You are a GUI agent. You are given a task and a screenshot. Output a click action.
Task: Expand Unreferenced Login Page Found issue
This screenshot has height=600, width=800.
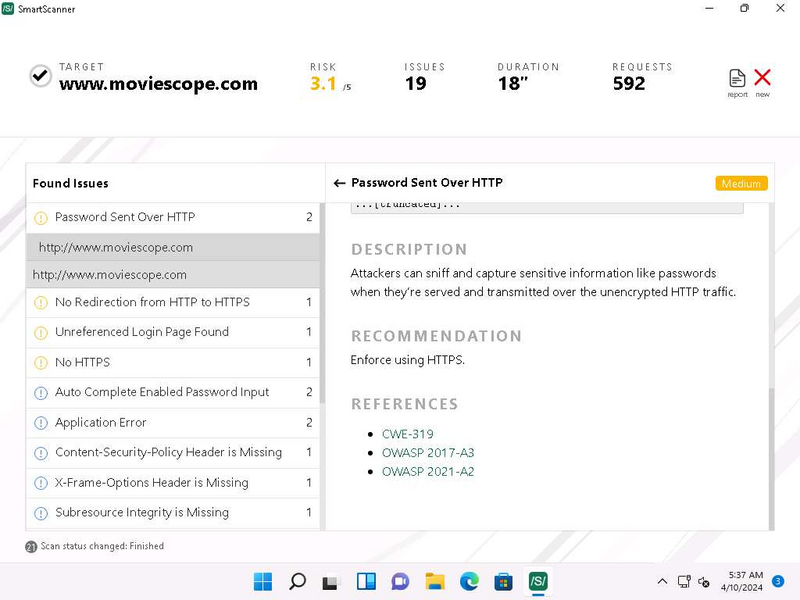point(172,333)
